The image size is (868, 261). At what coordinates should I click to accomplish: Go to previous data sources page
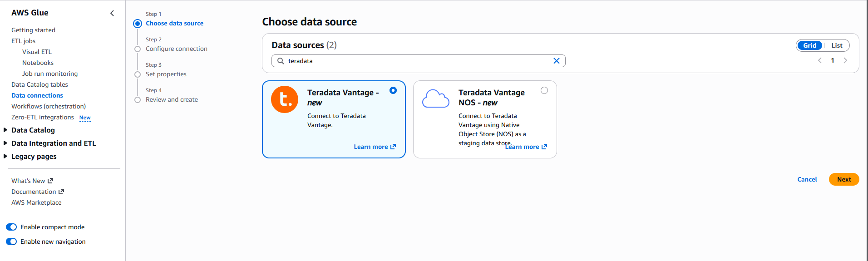pos(820,60)
